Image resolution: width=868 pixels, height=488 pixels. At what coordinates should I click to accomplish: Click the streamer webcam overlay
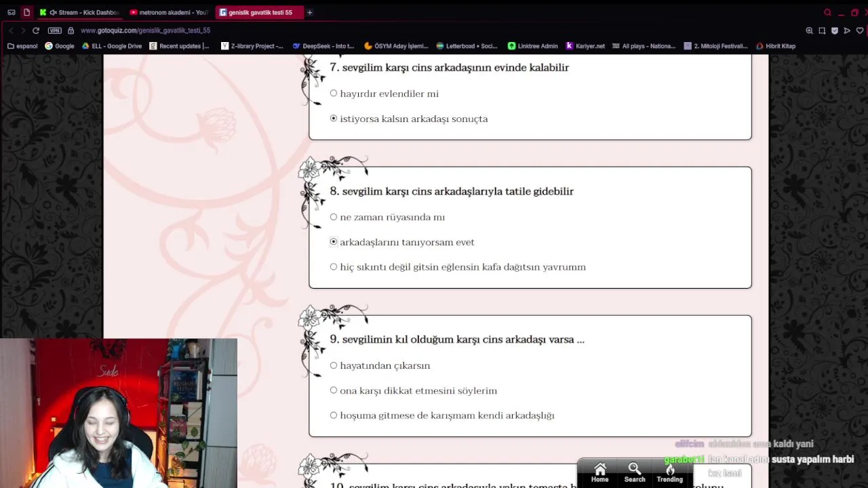click(x=119, y=413)
